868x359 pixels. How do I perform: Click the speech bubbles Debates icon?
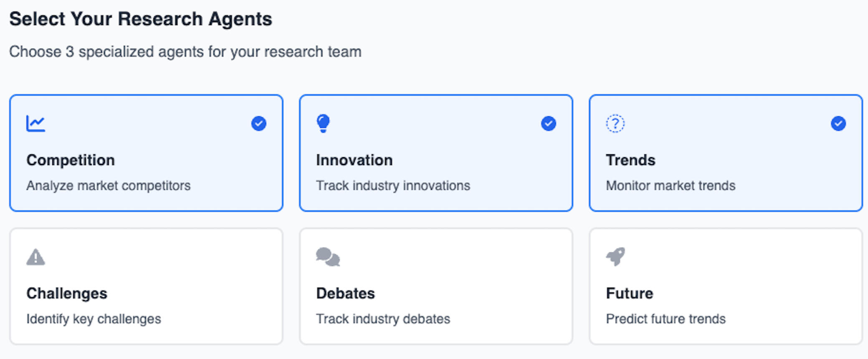click(328, 257)
